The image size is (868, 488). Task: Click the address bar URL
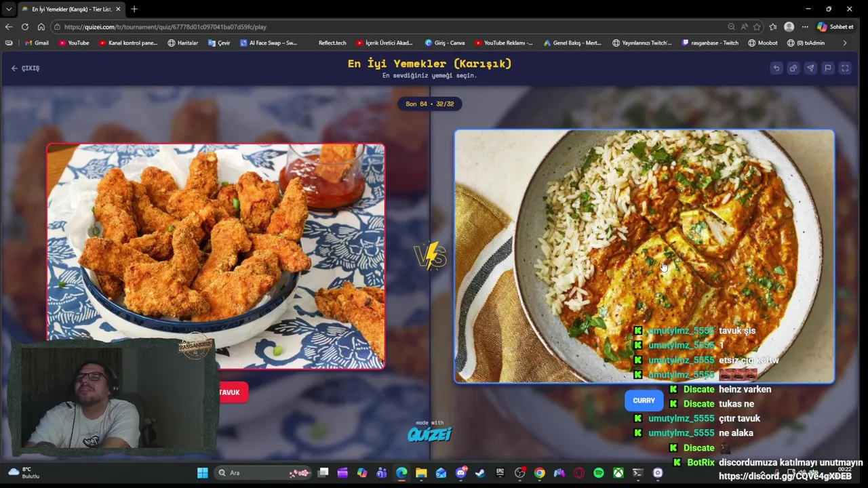[165, 27]
